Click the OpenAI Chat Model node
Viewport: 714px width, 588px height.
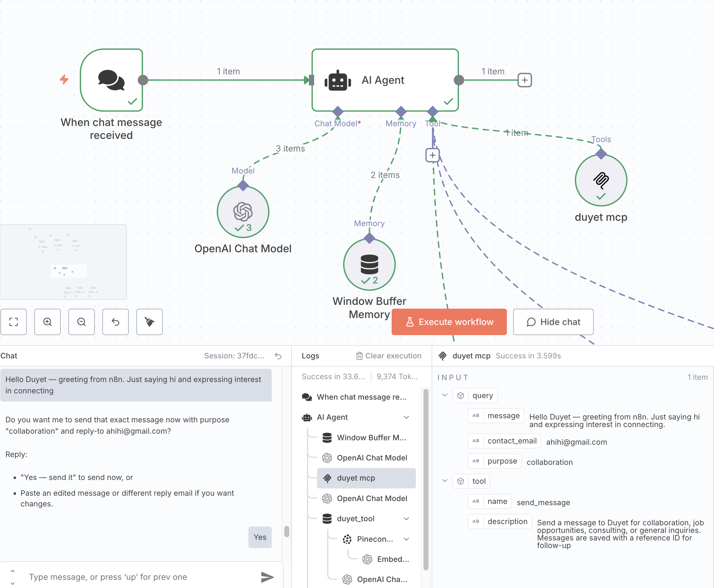(243, 212)
